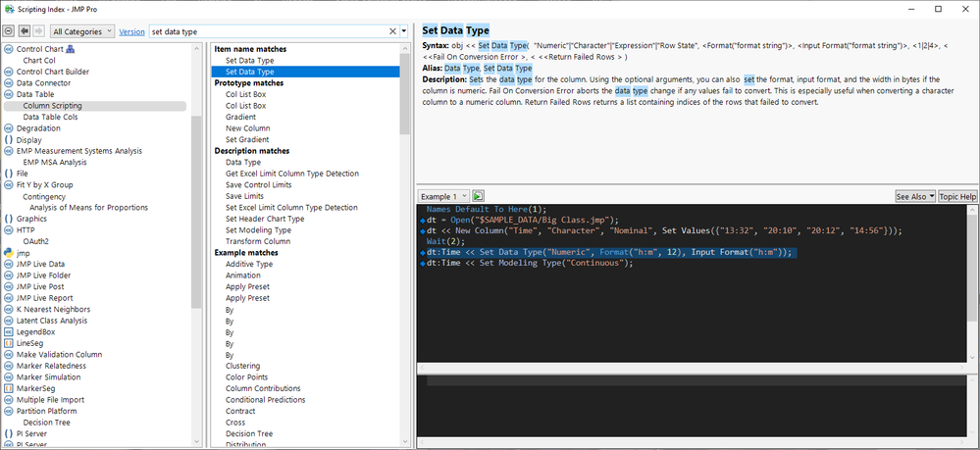
Task: Click the Control Chart hierarchy icon
Action: click(71, 49)
